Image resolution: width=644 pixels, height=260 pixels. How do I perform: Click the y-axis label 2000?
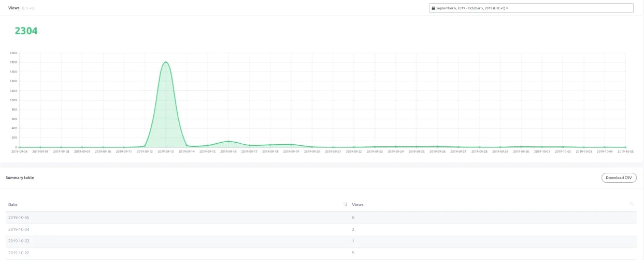click(13, 53)
